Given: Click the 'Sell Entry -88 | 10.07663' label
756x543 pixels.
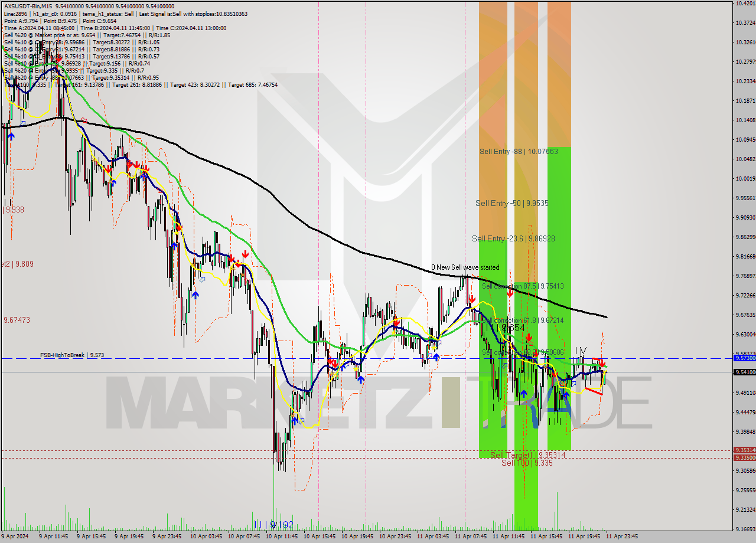Looking at the screenshot, I should (519, 152).
